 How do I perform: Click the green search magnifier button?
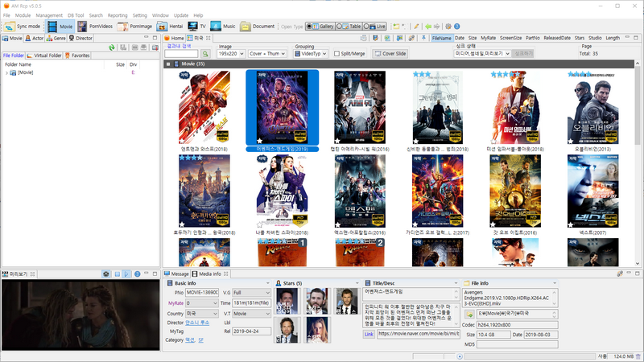(205, 54)
